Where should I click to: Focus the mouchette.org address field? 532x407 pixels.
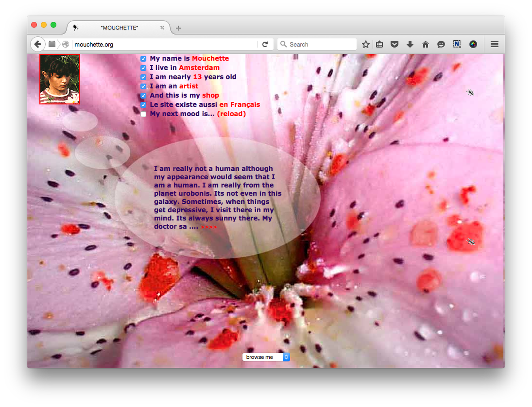(x=165, y=44)
